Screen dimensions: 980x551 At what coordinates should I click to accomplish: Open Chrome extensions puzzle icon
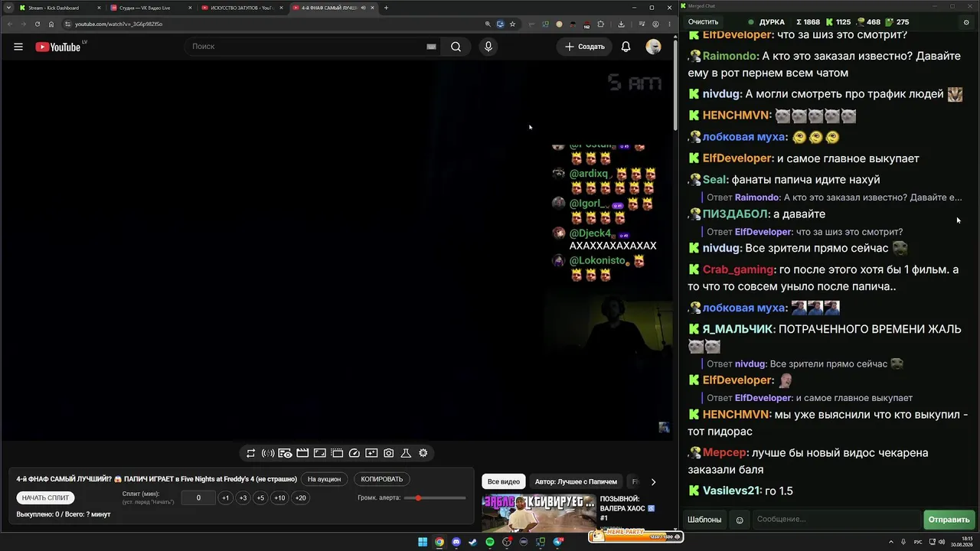tap(601, 24)
